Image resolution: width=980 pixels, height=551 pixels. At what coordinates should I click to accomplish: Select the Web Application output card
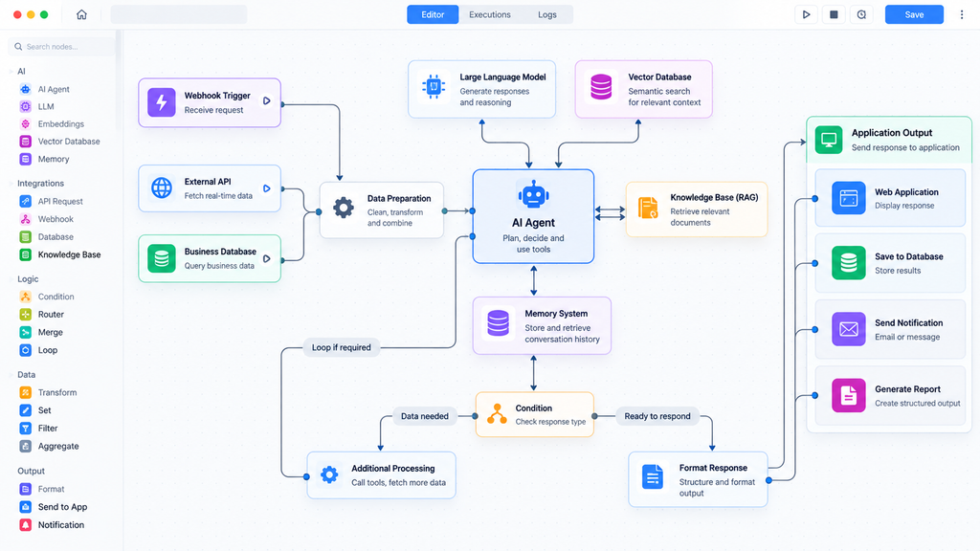click(x=889, y=198)
